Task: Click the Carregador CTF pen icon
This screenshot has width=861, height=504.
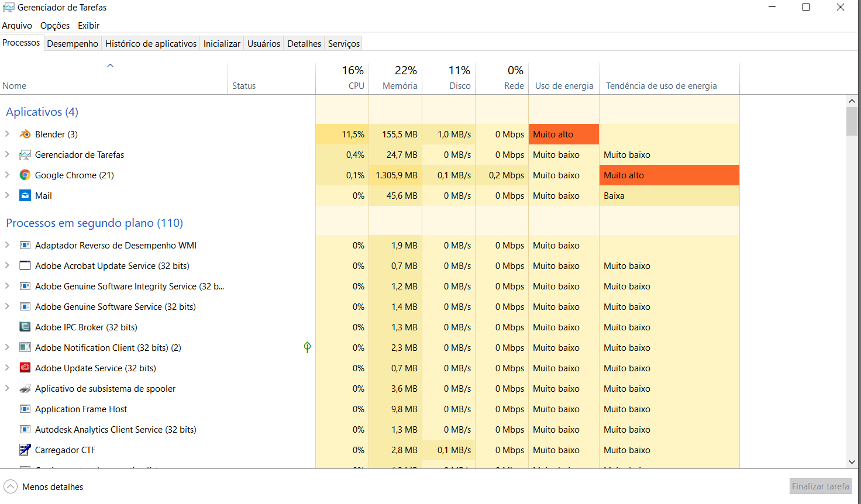Action: [25, 450]
